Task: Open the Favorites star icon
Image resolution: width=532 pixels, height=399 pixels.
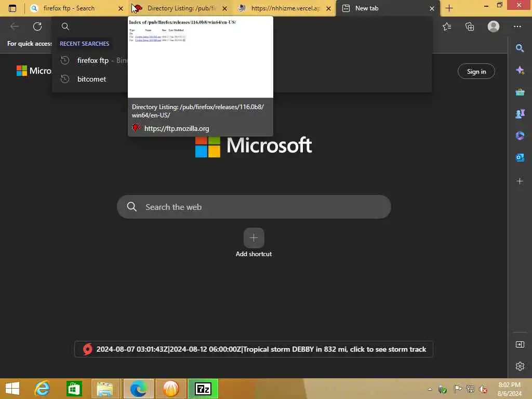Action: click(x=447, y=26)
